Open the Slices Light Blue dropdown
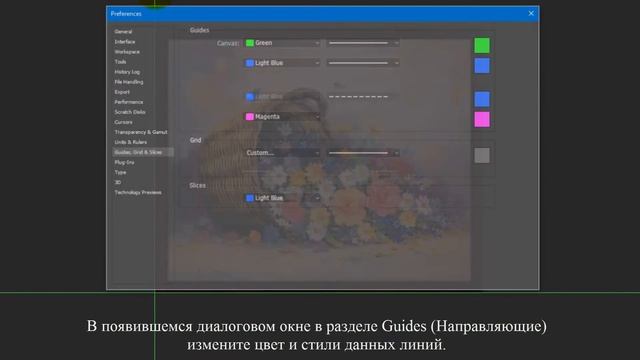The image size is (640, 360). click(x=282, y=198)
